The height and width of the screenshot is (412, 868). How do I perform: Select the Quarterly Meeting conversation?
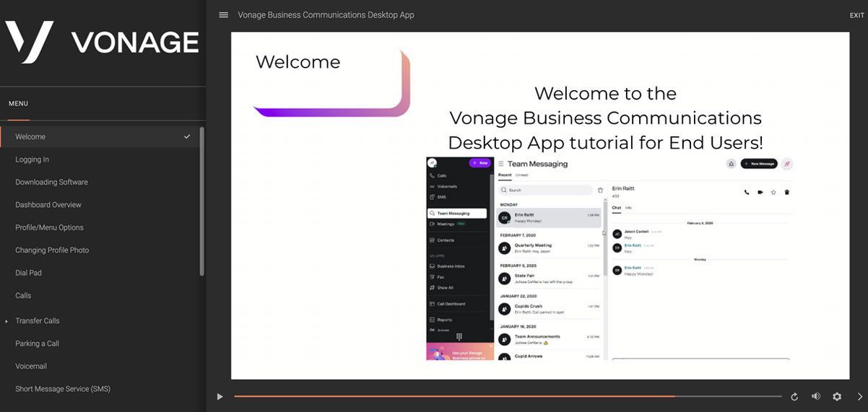550,247
